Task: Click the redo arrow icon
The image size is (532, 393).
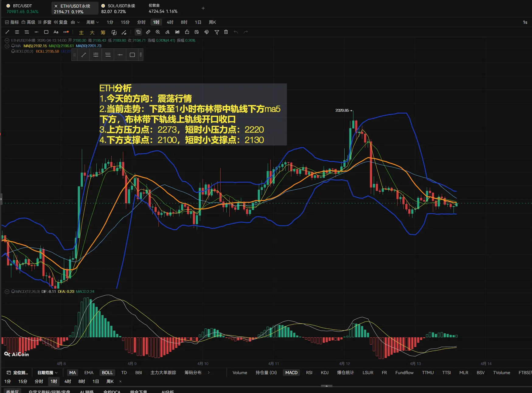Action: [x=246, y=32]
